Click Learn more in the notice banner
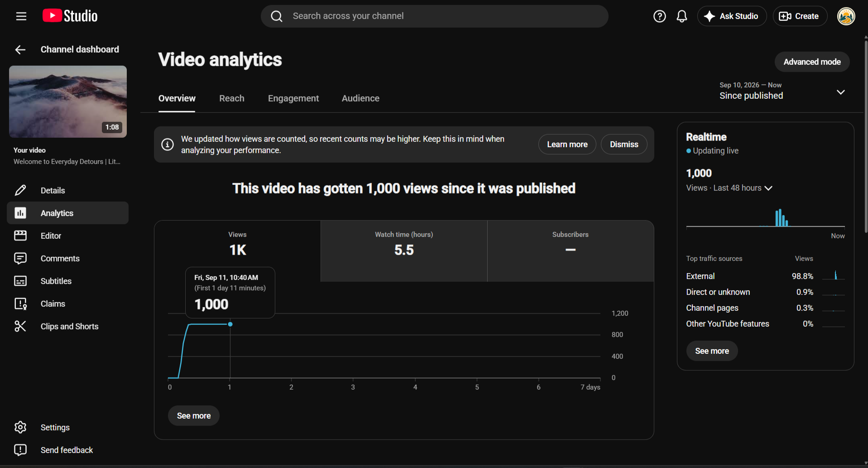Viewport: 868px width, 468px height. click(567, 145)
